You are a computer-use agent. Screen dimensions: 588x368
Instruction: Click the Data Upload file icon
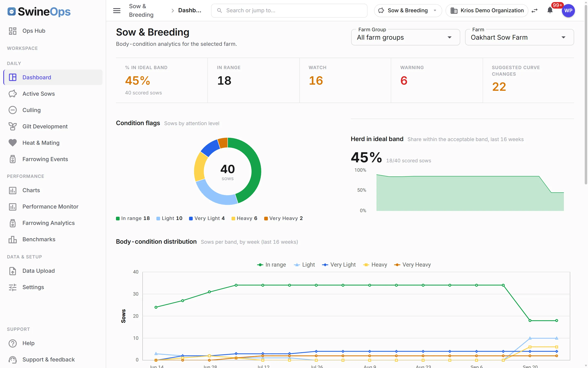pyautogui.click(x=13, y=271)
